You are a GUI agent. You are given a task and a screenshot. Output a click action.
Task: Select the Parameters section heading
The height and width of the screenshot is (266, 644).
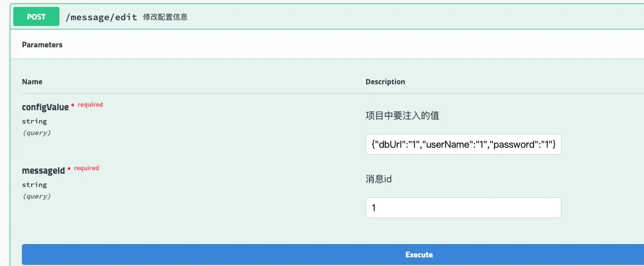(x=42, y=45)
